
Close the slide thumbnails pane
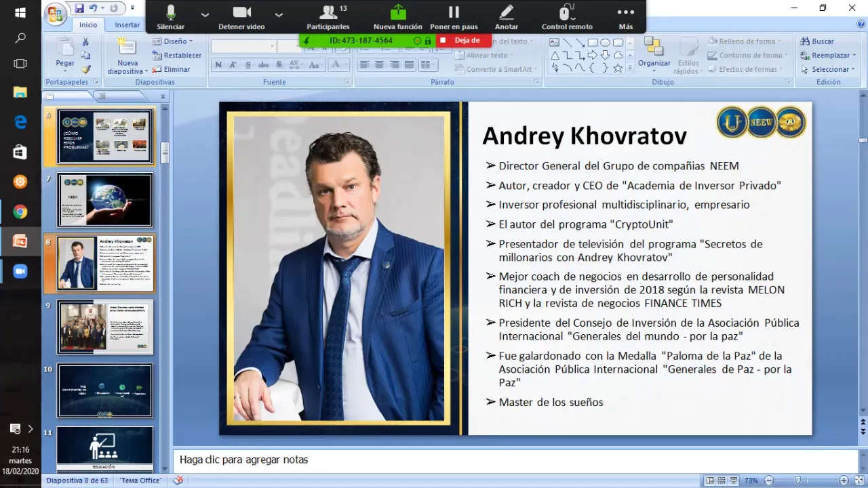[x=163, y=97]
